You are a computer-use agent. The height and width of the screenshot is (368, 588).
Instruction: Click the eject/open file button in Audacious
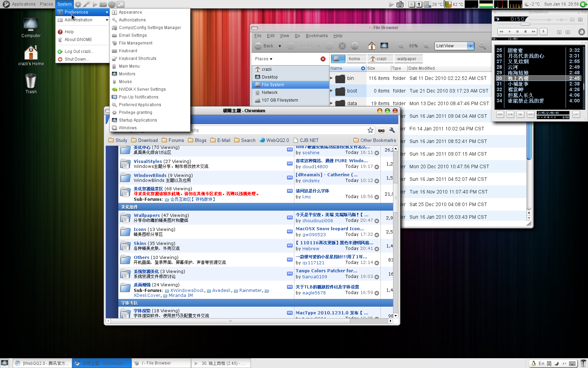pyautogui.click(x=543, y=32)
